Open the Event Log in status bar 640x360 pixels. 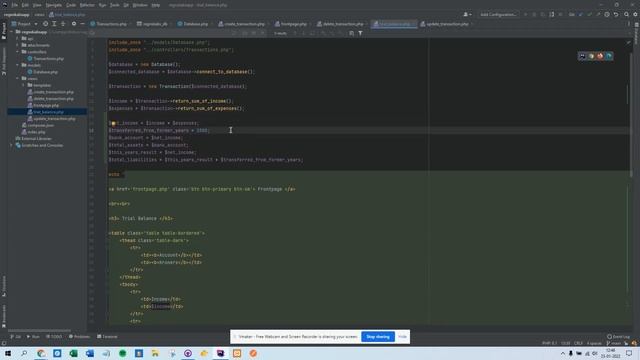point(618,337)
